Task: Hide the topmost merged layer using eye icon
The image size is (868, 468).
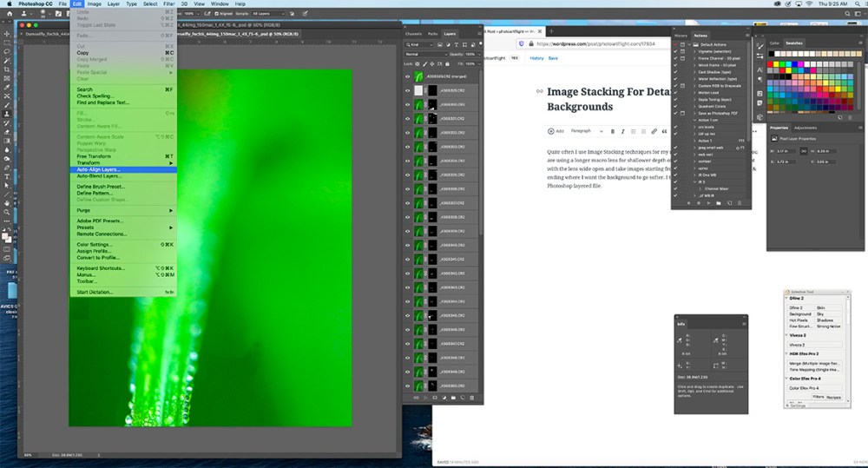Action: (408, 76)
